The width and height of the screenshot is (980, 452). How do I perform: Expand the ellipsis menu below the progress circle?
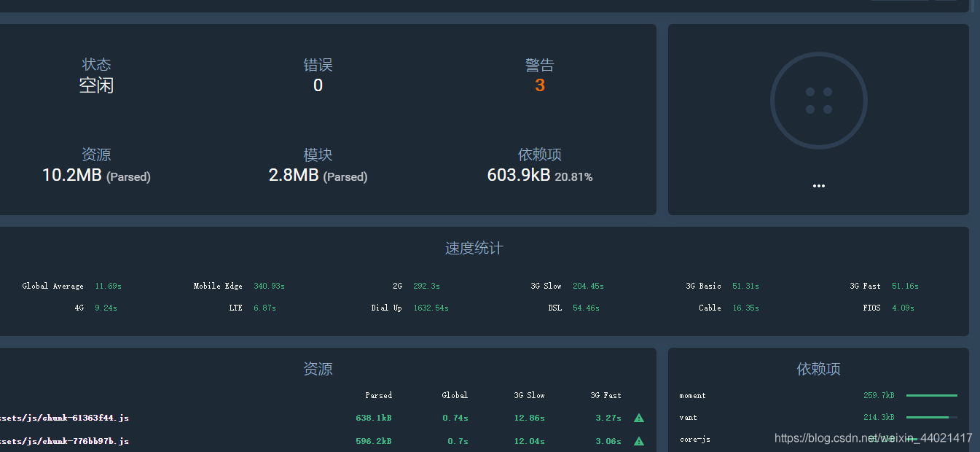[818, 185]
